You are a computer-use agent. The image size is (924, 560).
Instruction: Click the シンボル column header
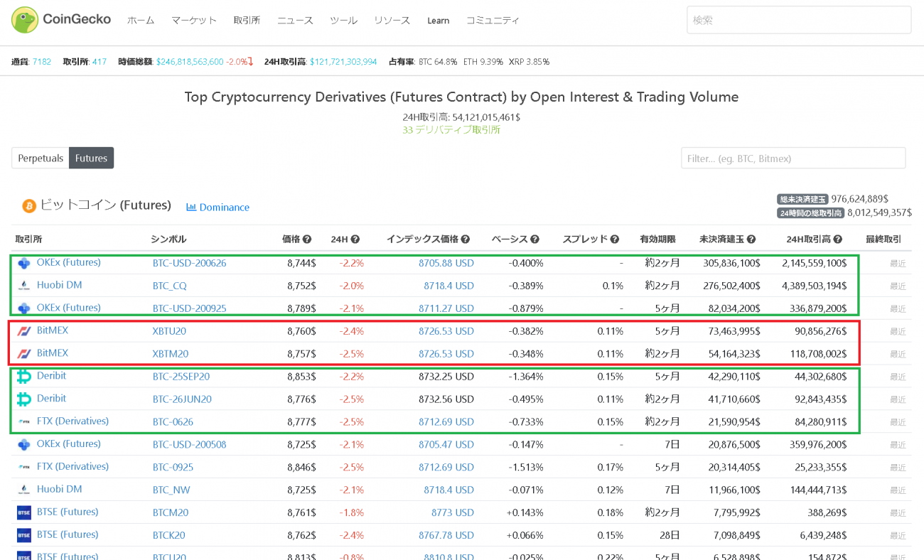tap(169, 239)
